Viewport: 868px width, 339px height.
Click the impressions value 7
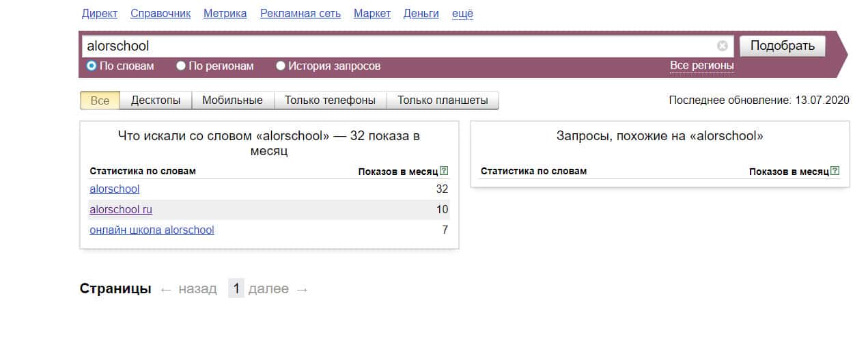(445, 230)
